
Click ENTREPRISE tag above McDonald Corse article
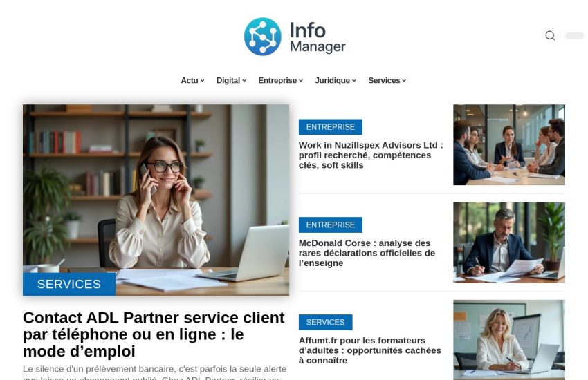point(331,225)
